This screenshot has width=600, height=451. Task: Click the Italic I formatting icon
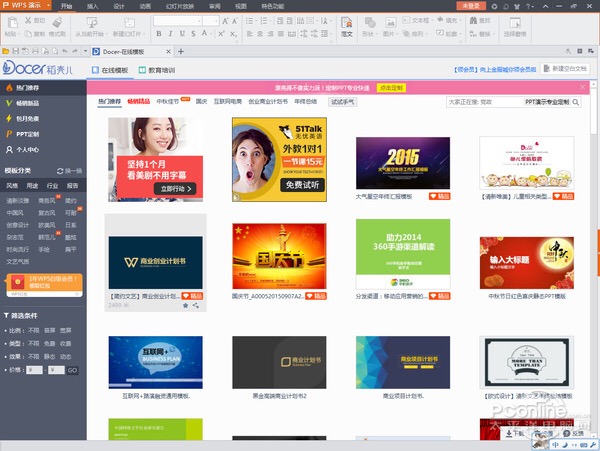(170, 34)
